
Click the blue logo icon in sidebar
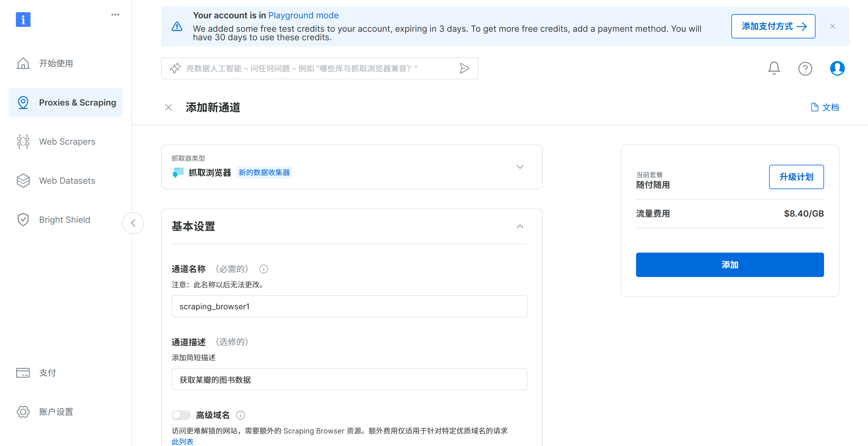pyautogui.click(x=23, y=20)
